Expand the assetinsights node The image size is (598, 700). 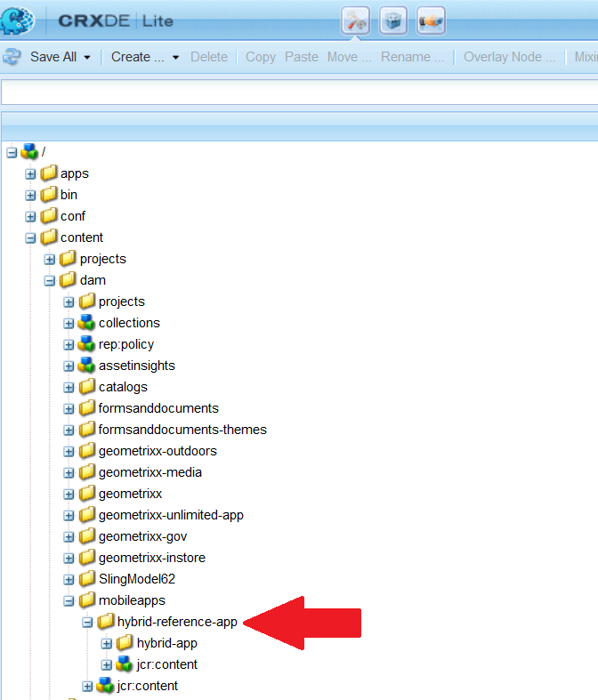click(69, 366)
